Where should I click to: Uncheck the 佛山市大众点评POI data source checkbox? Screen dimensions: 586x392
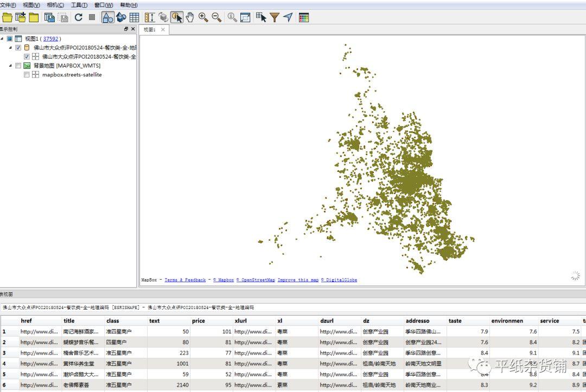[18, 48]
